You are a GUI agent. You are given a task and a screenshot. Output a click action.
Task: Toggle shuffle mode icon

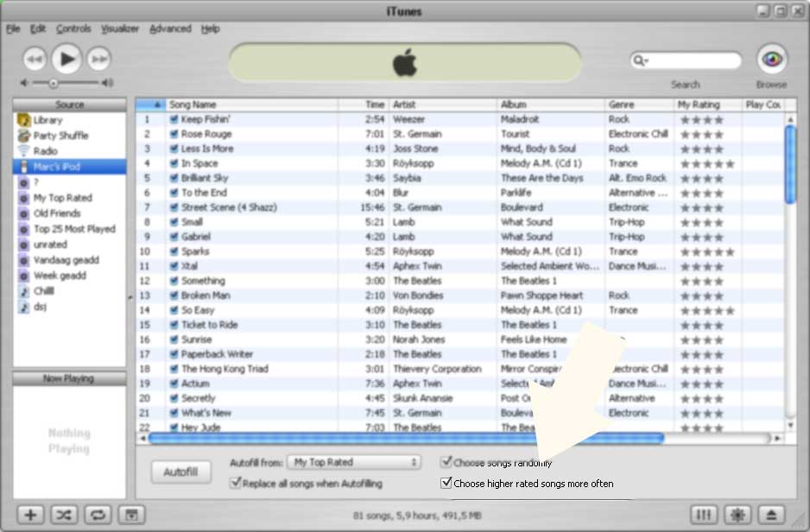pos(64,515)
